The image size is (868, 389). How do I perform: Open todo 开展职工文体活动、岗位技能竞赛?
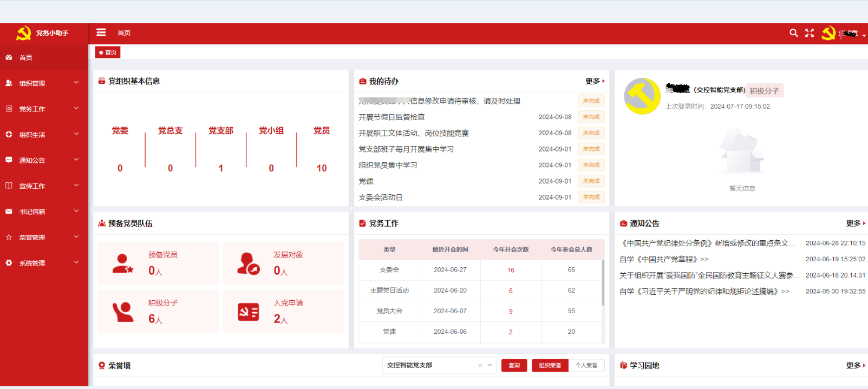point(414,133)
